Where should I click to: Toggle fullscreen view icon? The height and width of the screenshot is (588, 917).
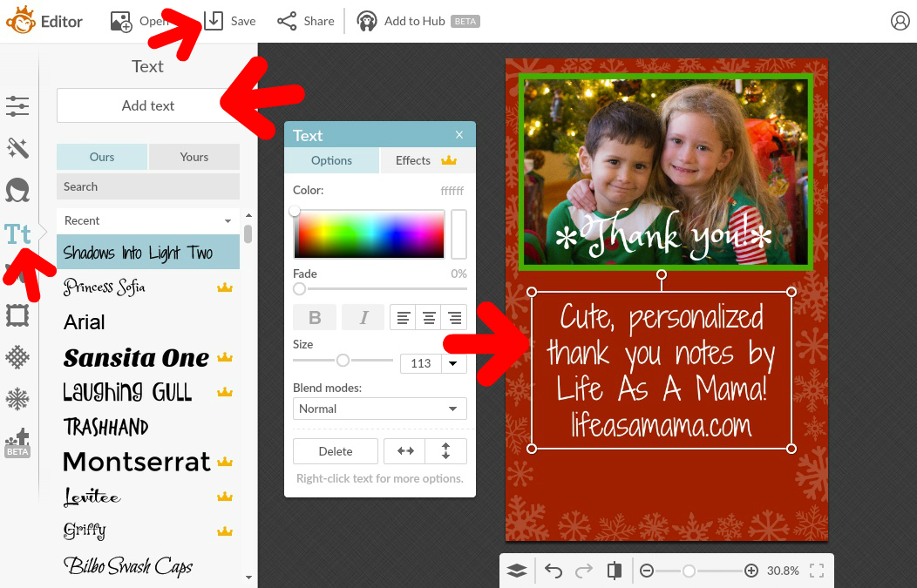[817, 571]
